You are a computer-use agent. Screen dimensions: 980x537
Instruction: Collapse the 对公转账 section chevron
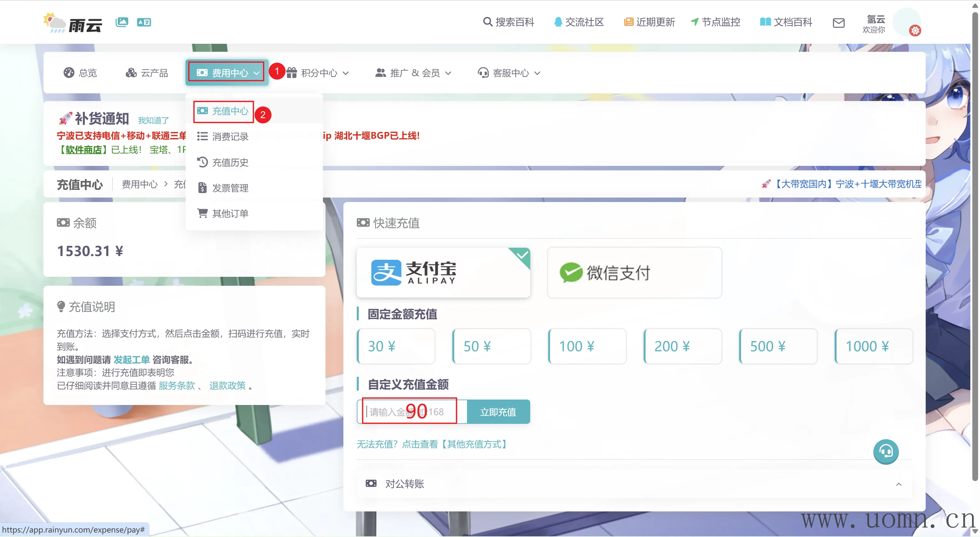(x=899, y=484)
